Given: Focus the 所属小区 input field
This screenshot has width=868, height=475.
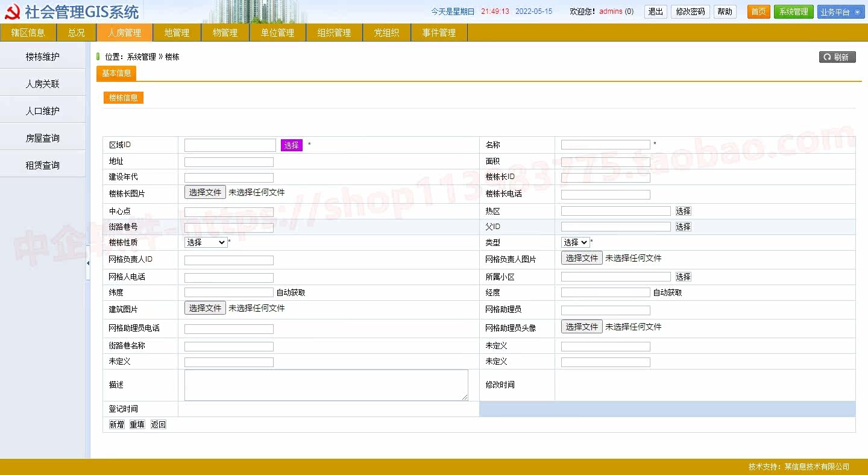Looking at the screenshot, I should point(616,277).
